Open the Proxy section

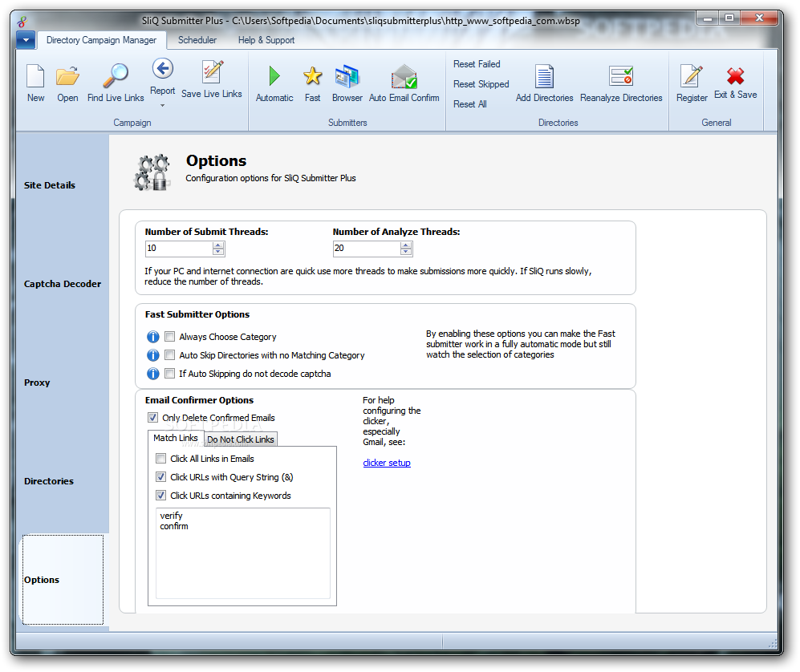coord(37,383)
